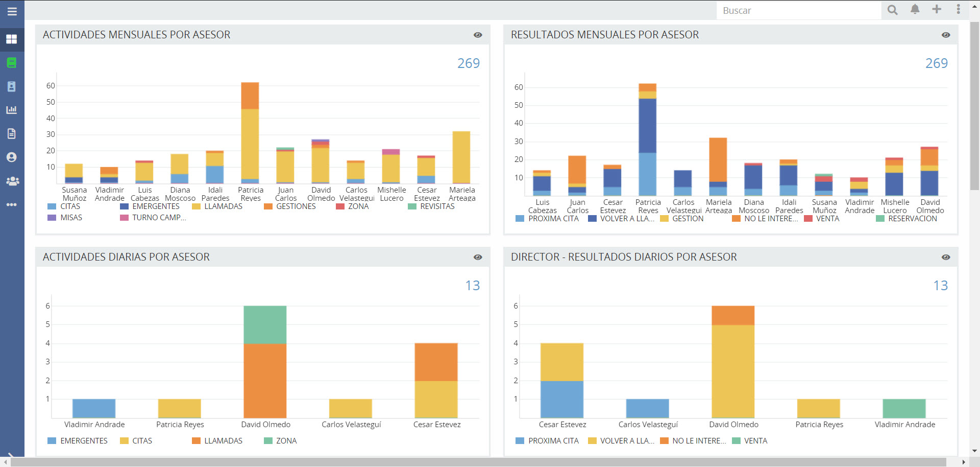The height and width of the screenshot is (467, 980).
Task: Toggle VENTA legend in monthly results chart
Action: coord(827,219)
